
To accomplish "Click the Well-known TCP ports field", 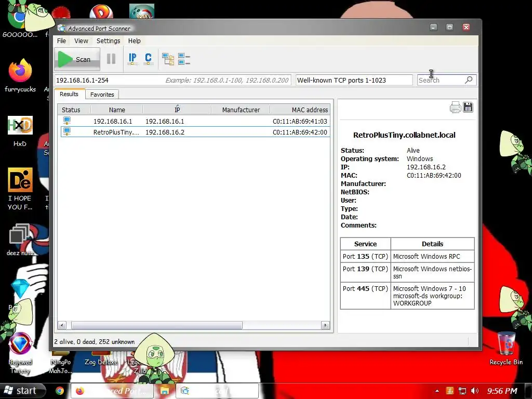I will pyautogui.click(x=354, y=80).
